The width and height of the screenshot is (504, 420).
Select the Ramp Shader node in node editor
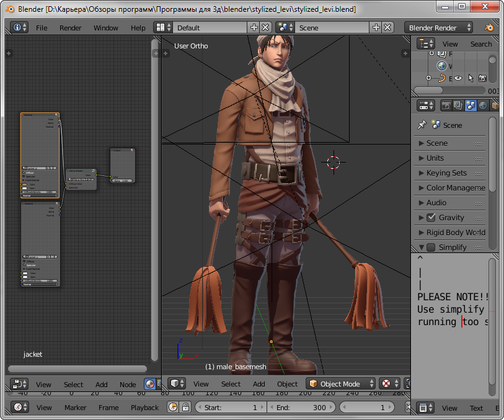point(81,179)
